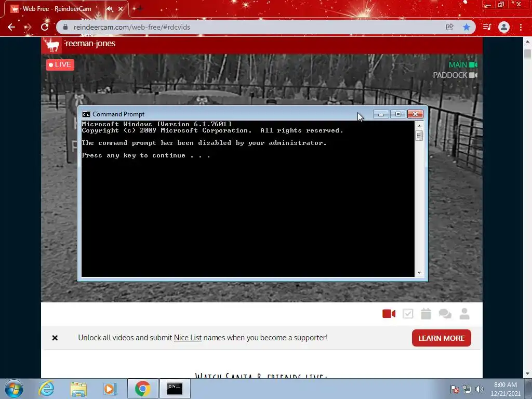Click the LEARN MORE button
This screenshot has width=532, height=399.
click(442, 338)
